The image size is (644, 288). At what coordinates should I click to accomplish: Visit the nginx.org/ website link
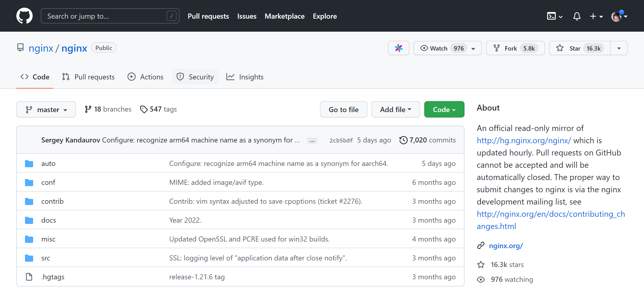506,246
